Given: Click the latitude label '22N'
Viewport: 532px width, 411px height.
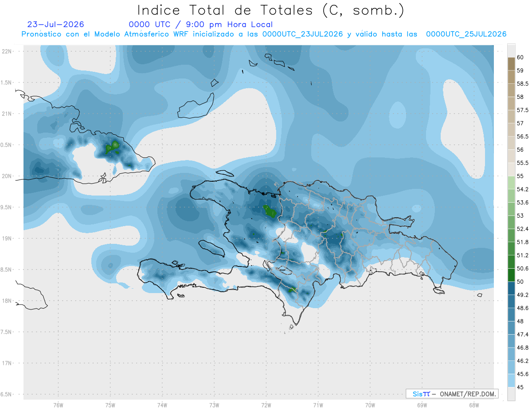Looking at the screenshot, I should point(7,51).
